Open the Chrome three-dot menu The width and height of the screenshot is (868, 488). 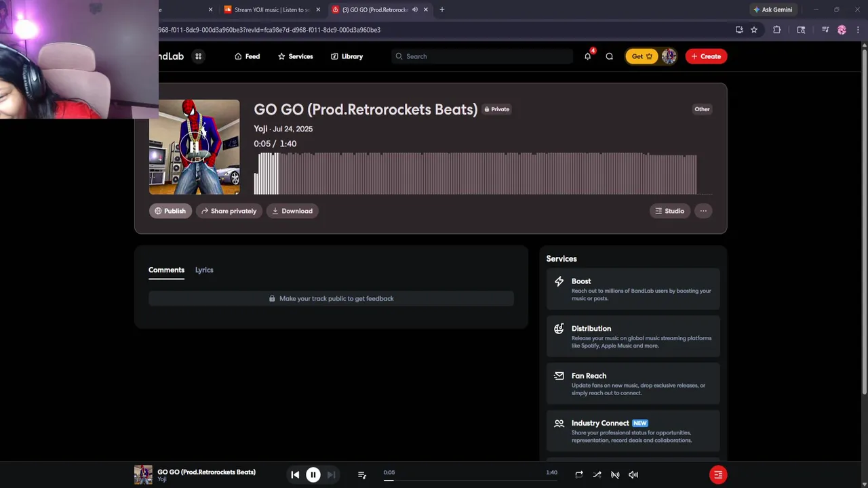pyautogui.click(x=858, y=30)
